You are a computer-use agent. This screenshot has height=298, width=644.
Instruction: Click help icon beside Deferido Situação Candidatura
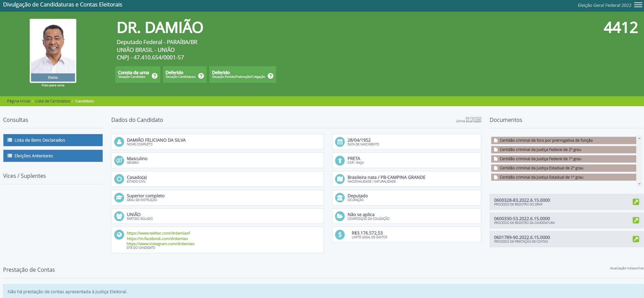(201, 76)
